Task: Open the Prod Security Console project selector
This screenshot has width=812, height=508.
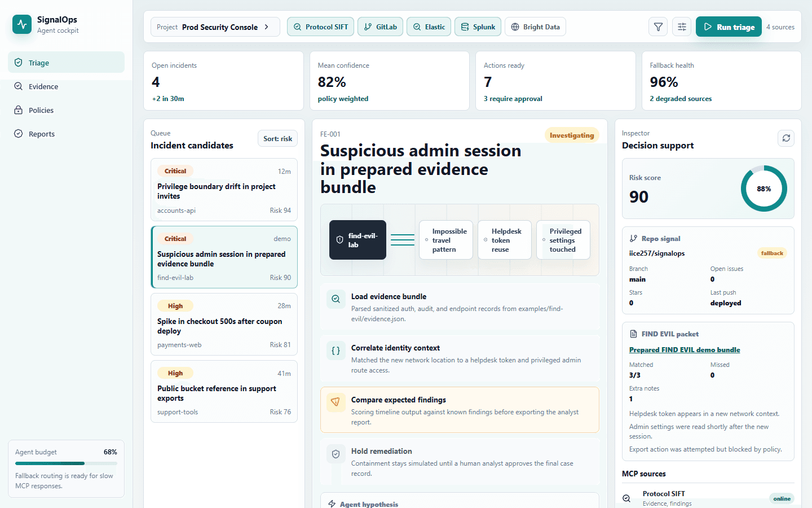Action: click(215, 27)
